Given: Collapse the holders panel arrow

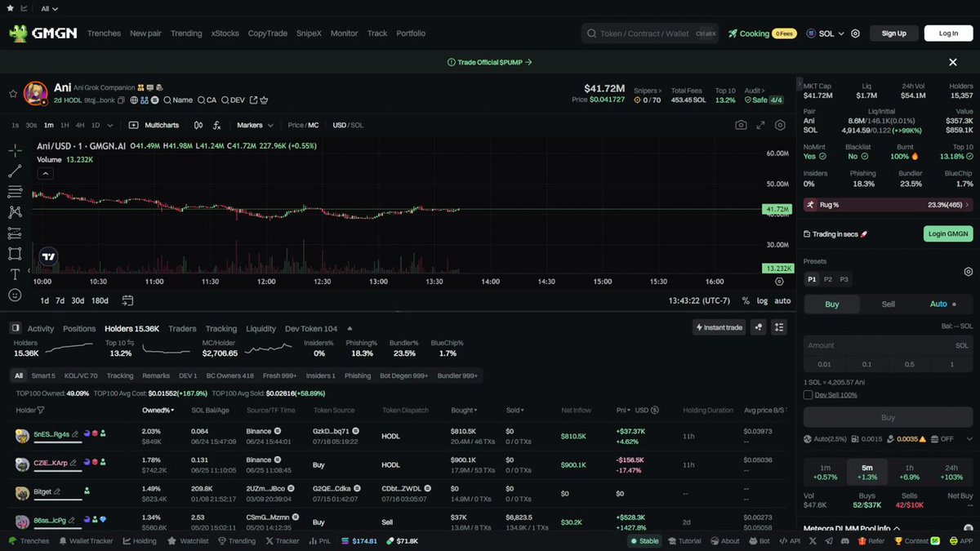Looking at the screenshot, I should pos(350,328).
